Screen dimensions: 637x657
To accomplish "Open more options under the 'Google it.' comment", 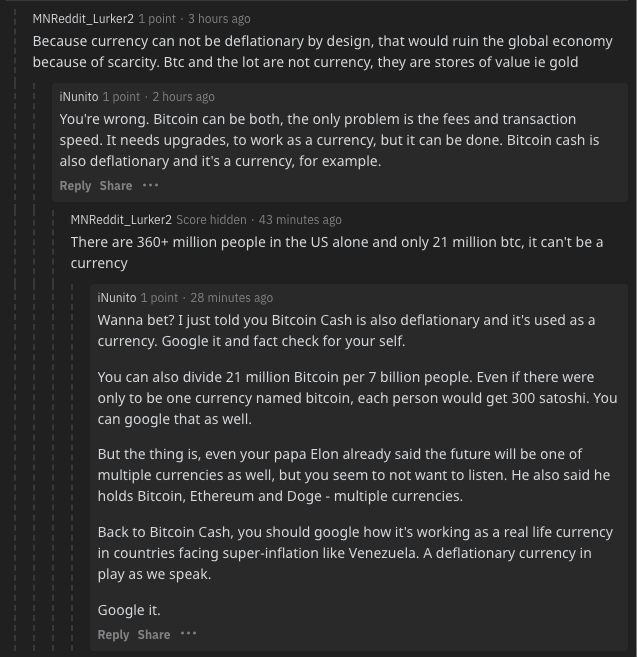I will point(188,634).
